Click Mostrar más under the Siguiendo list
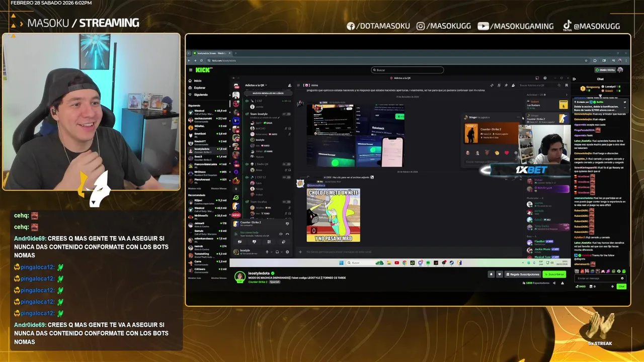The width and height of the screenshot is (644, 362). (x=194, y=189)
